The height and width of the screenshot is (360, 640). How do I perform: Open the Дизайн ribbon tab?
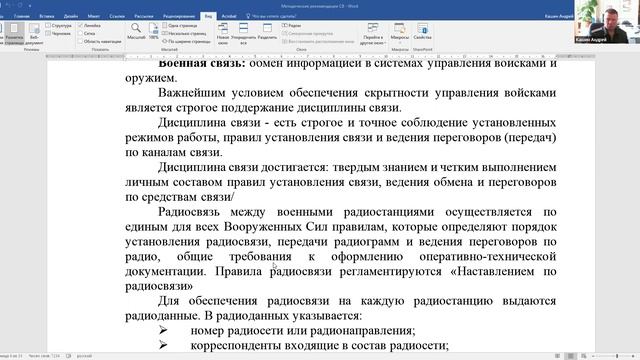click(71, 16)
